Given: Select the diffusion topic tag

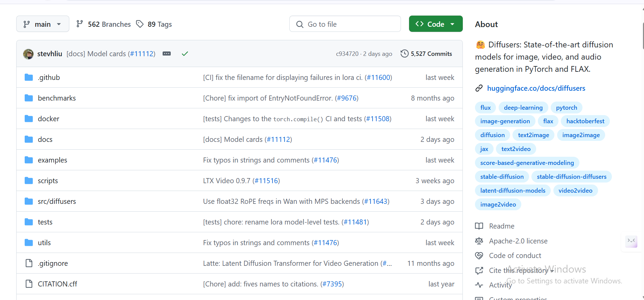Looking at the screenshot, I should [x=493, y=135].
